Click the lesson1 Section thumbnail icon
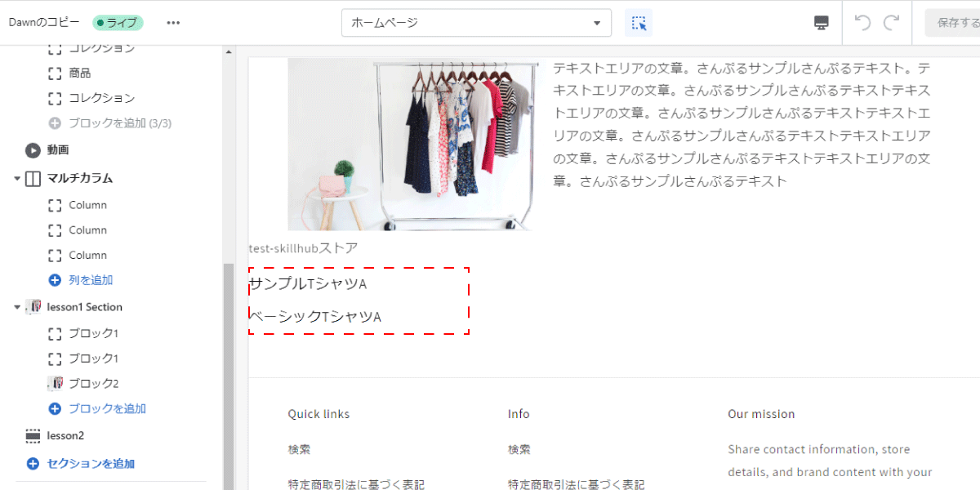This screenshot has width=980, height=490. point(33,307)
